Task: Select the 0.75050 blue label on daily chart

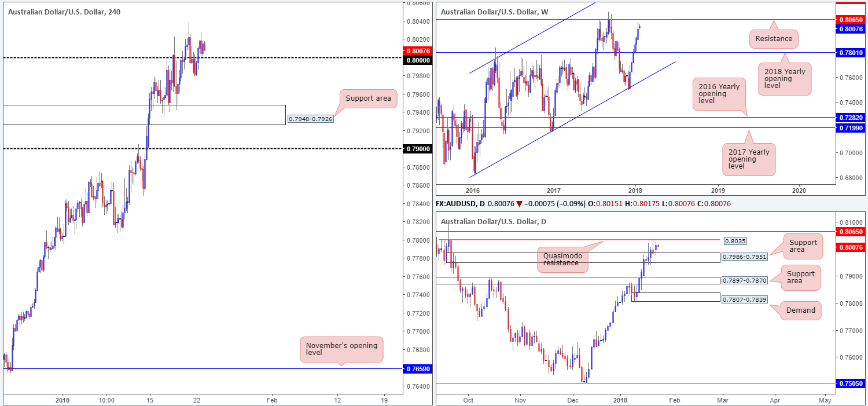Action: pyautogui.click(x=851, y=383)
